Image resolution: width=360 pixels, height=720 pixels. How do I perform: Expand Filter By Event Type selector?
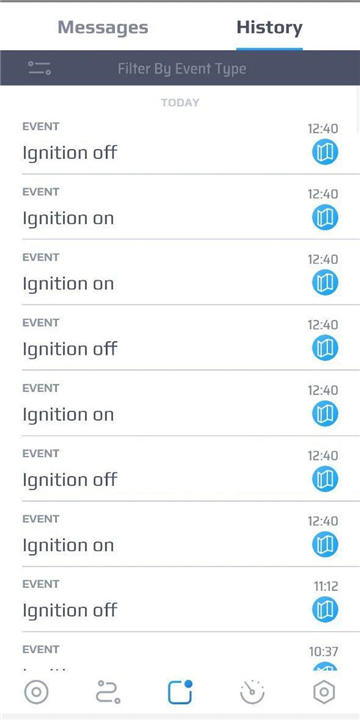pyautogui.click(x=180, y=68)
